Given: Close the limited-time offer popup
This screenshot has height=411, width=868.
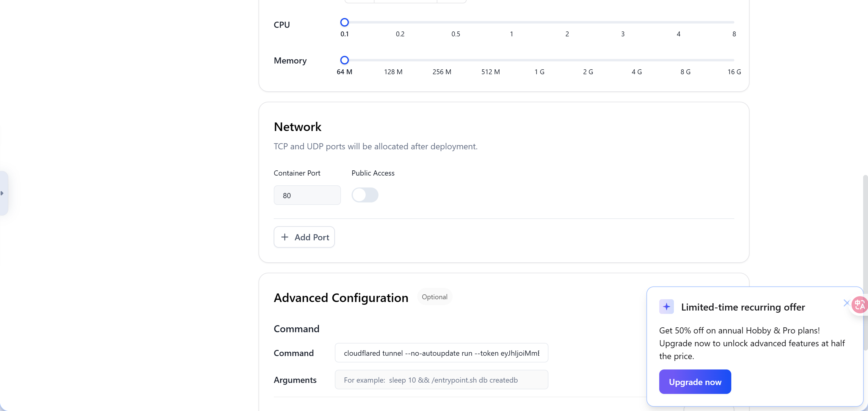Looking at the screenshot, I should point(846,303).
